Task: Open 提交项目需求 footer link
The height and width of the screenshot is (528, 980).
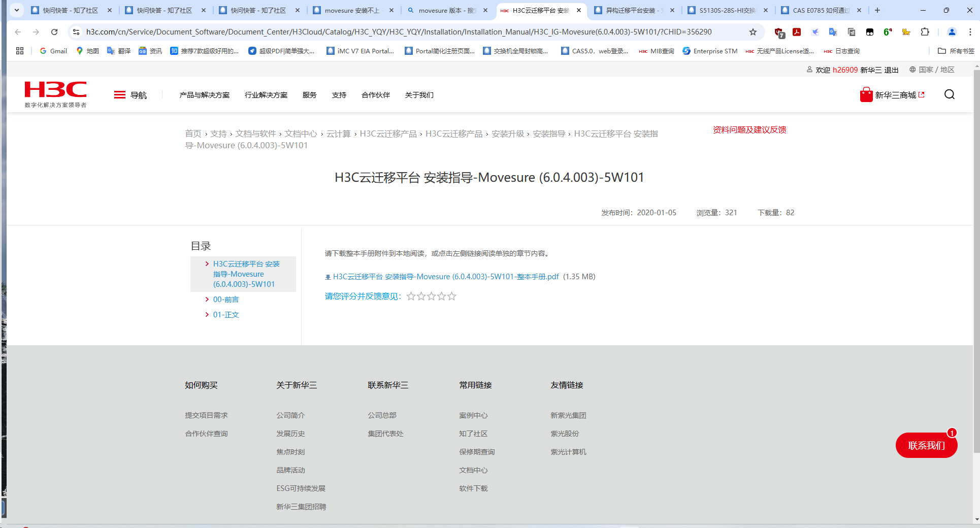Action: point(206,415)
